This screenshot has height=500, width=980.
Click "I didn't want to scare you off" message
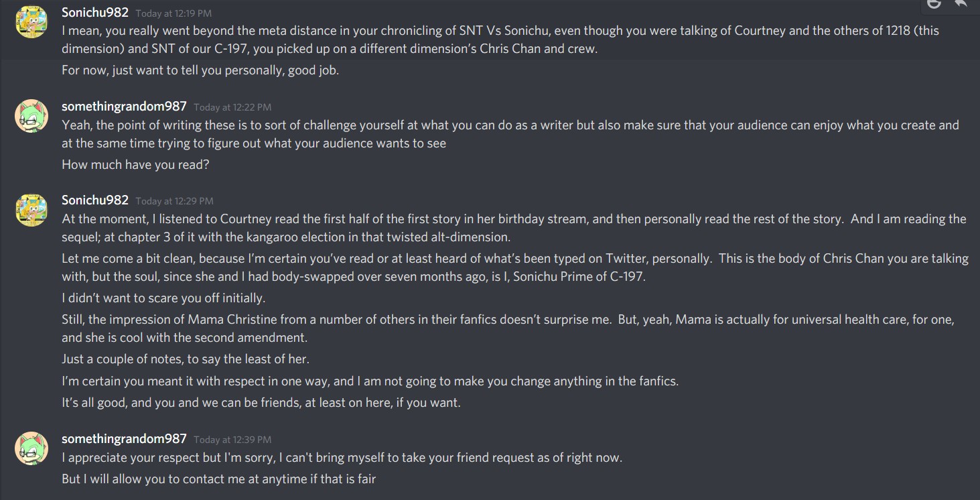[x=163, y=298]
